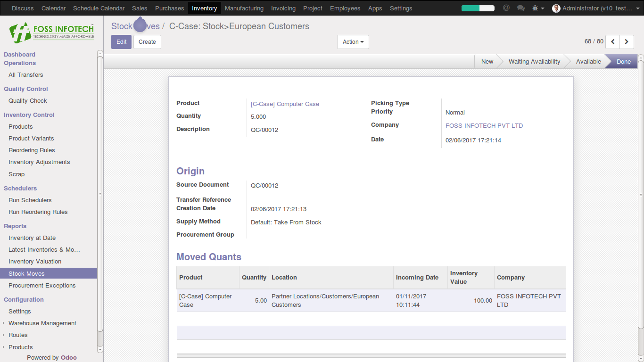Viewport: 644px width, 362px height.
Task: Open FOSS INFOTECH PVT LTD company link
Action: (484, 126)
